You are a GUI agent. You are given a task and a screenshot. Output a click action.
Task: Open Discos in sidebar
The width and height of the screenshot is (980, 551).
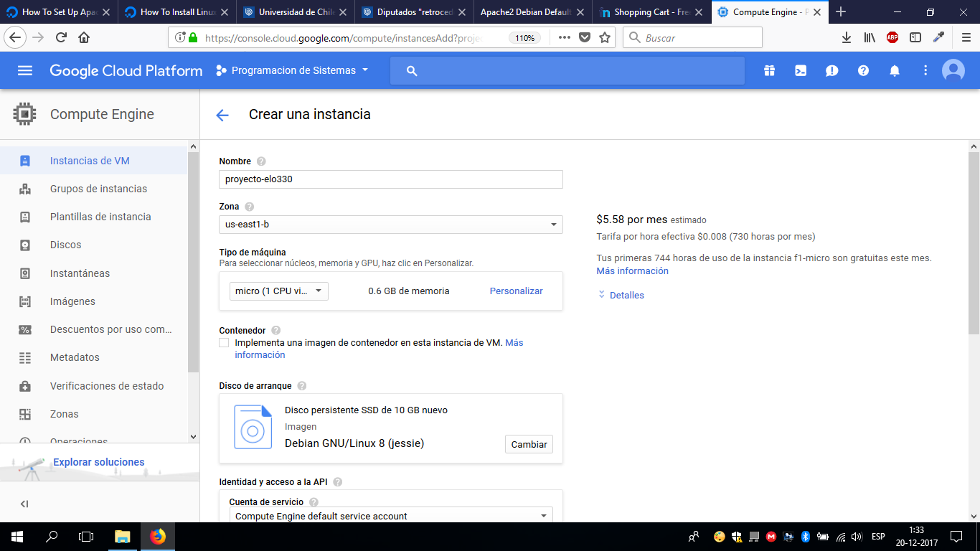[x=93, y=245]
